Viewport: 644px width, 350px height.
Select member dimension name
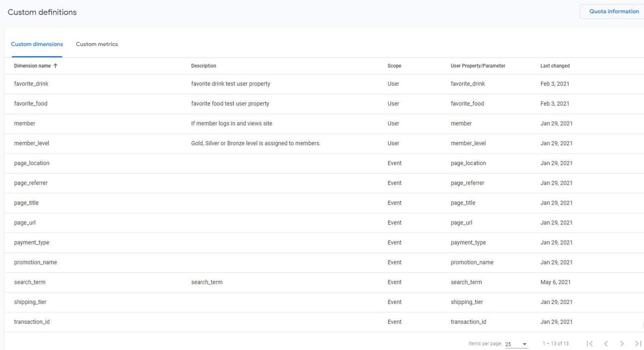[x=25, y=123]
